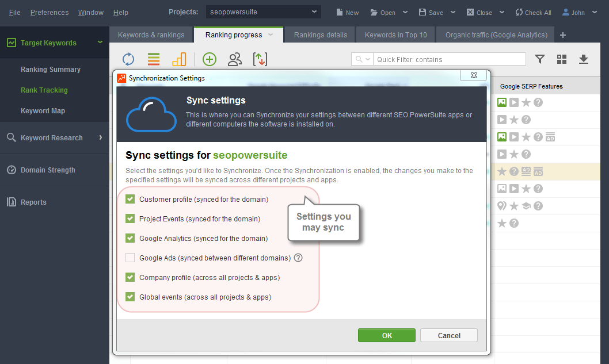Open the Window menu
609x364 pixels.
click(91, 13)
